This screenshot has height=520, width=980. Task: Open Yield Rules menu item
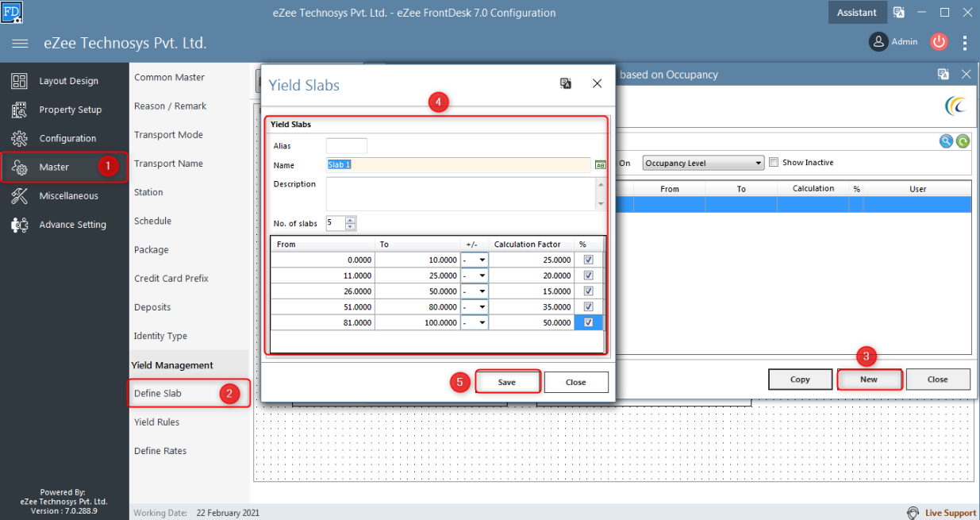pyautogui.click(x=156, y=422)
